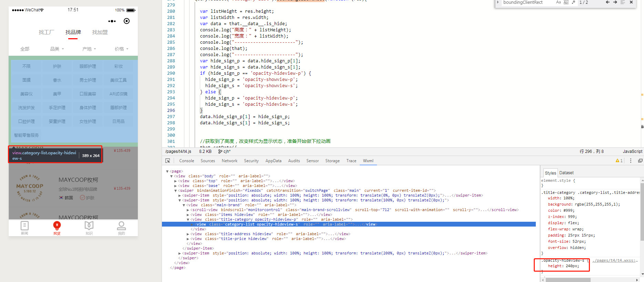The image size is (644, 282).
Task: Switch to the Console tab
Action: point(186,161)
